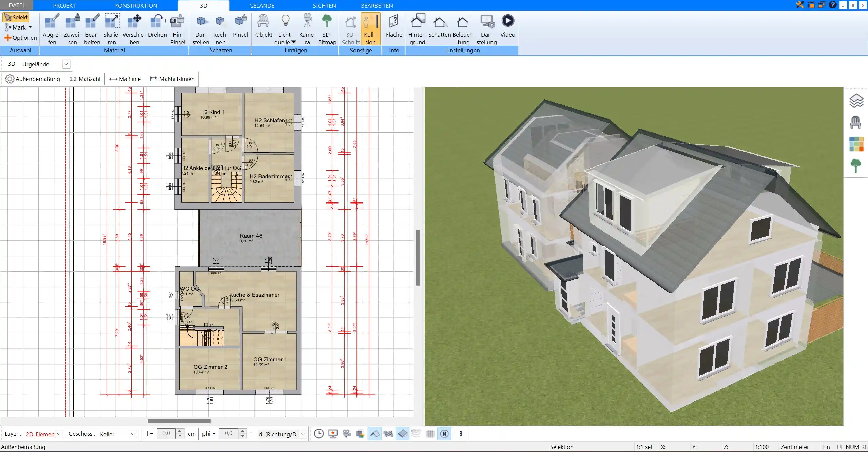The height and width of the screenshot is (452, 868).
Task: Toggle Kollision collision mode
Action: click(370, 29)
